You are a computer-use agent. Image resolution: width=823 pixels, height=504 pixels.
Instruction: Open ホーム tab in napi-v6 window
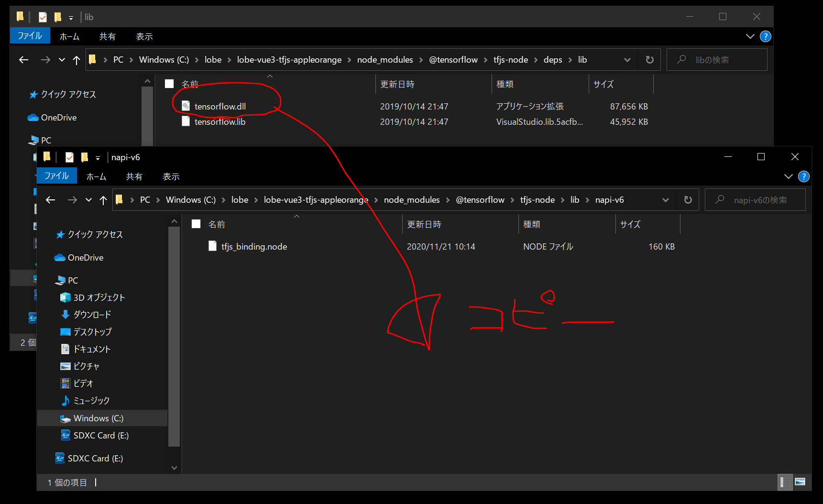click(96, 176)
